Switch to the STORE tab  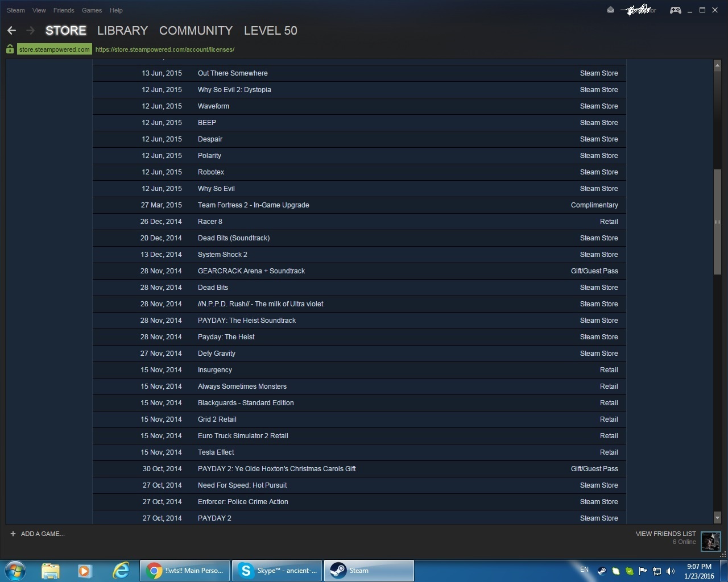pyautogui.click(x=66, y=31)
